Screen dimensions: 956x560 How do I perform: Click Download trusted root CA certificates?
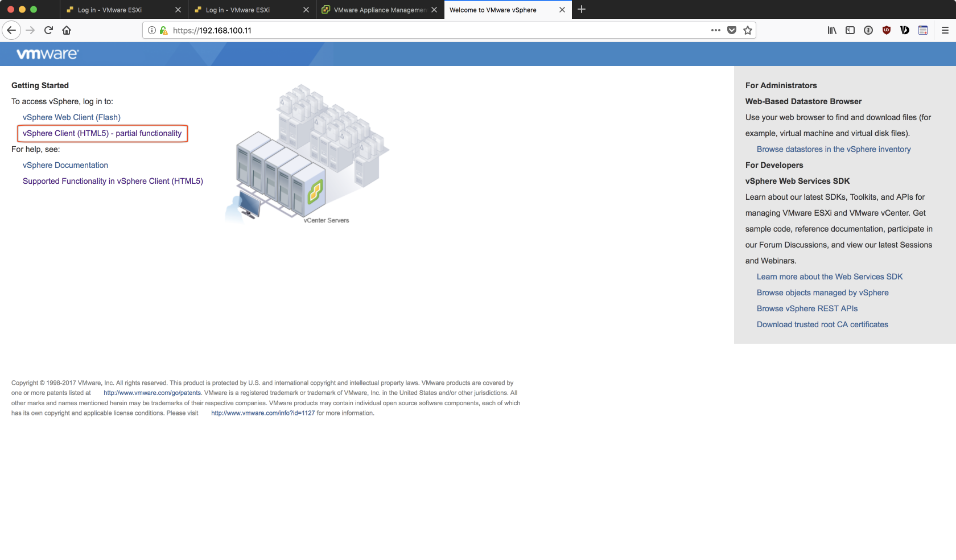822,324
